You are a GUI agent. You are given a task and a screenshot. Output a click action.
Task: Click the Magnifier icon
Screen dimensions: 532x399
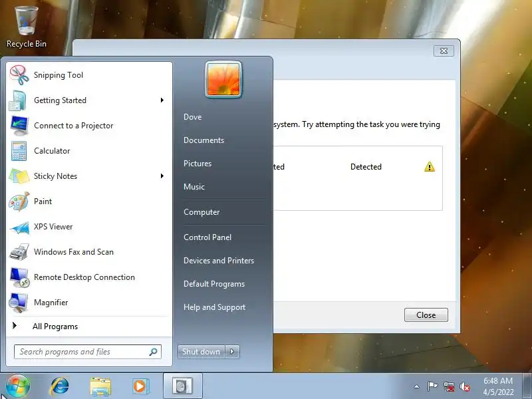pos(19,303)
